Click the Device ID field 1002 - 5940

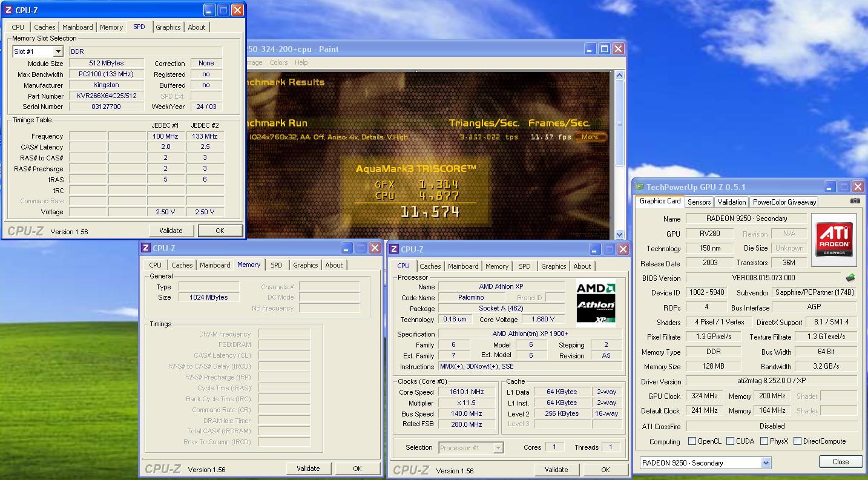pyautogui.click(x=706, y=292)
